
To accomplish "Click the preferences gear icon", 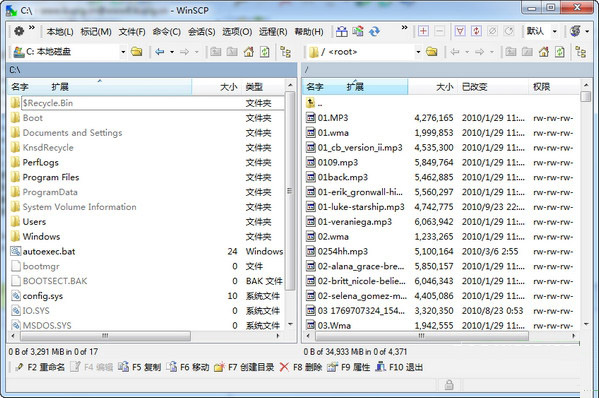I will tap(19, 31).
